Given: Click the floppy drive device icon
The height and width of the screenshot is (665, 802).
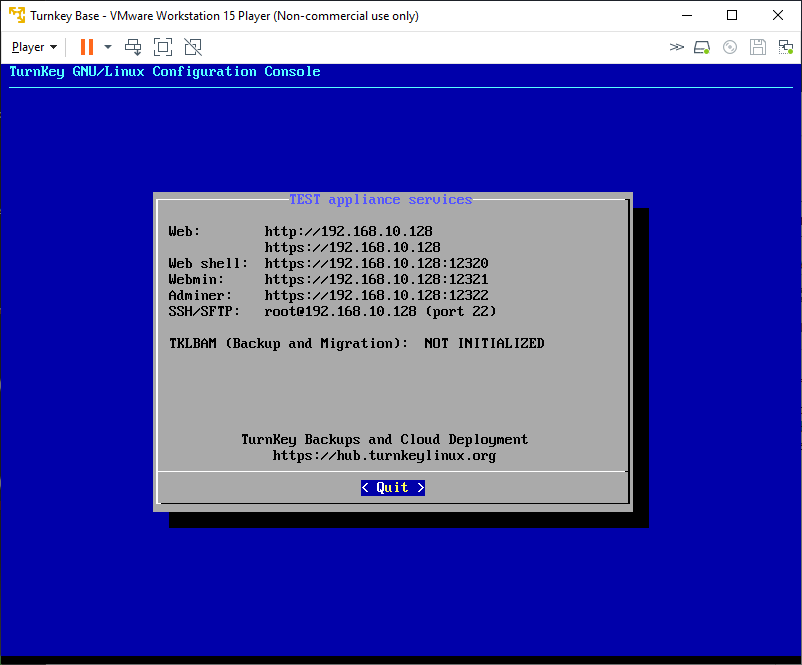Looking at the screenshot, I should click(758, 47).
